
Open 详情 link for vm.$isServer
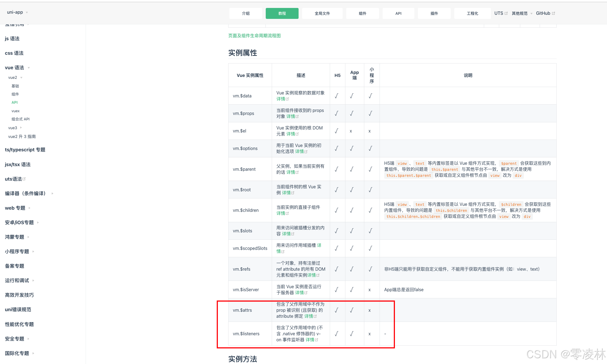point(299,293)
